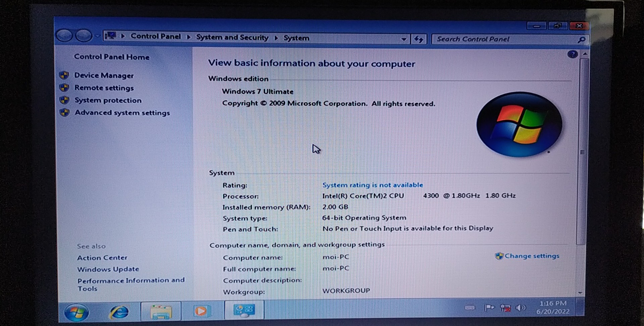Open Action Center under See also
The width and height of the screenshot is (644, 326).
(x=102, y=258)
